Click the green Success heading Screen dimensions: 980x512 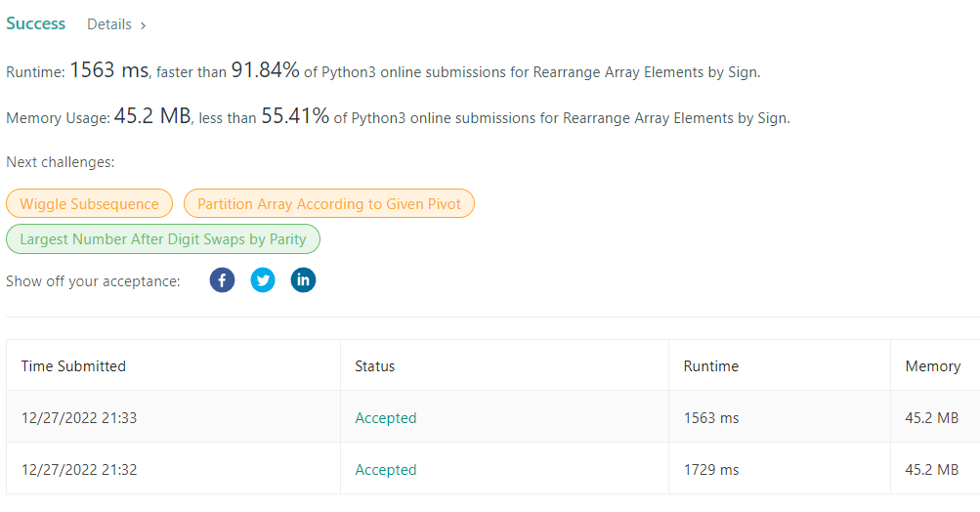36,23
